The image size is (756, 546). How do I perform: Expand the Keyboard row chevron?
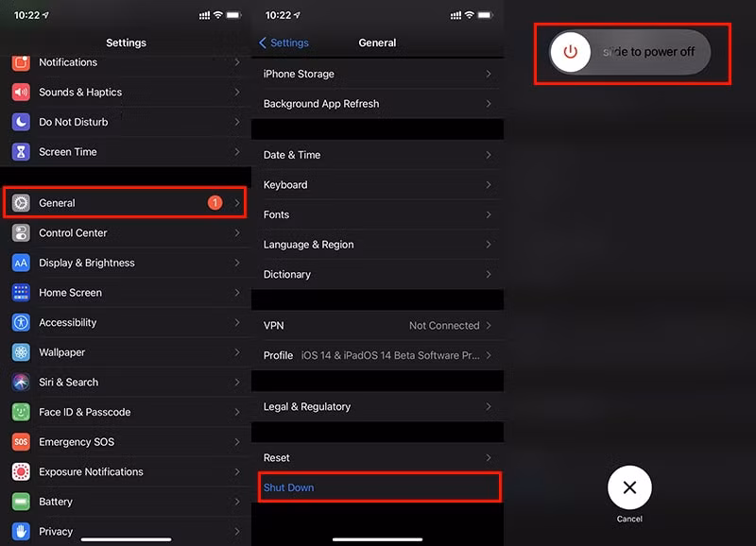pos(489,184)
